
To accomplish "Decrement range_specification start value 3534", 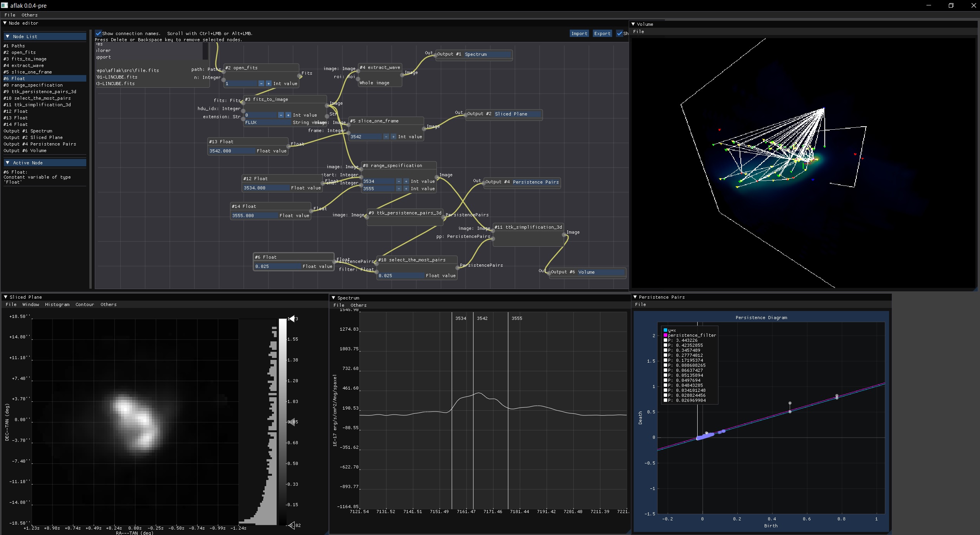I will tap(399, 181).
